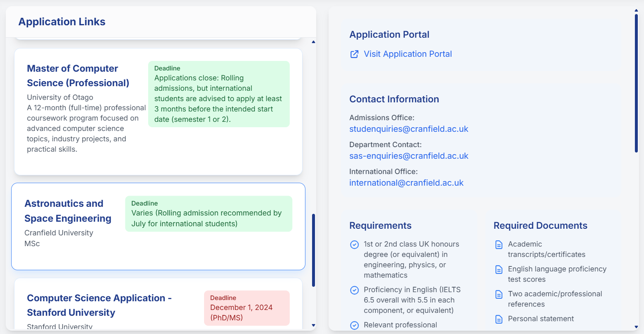Click the down arrow of details panel scrollbar
Viewport: 644px width, 334px height.
[637, 327]
